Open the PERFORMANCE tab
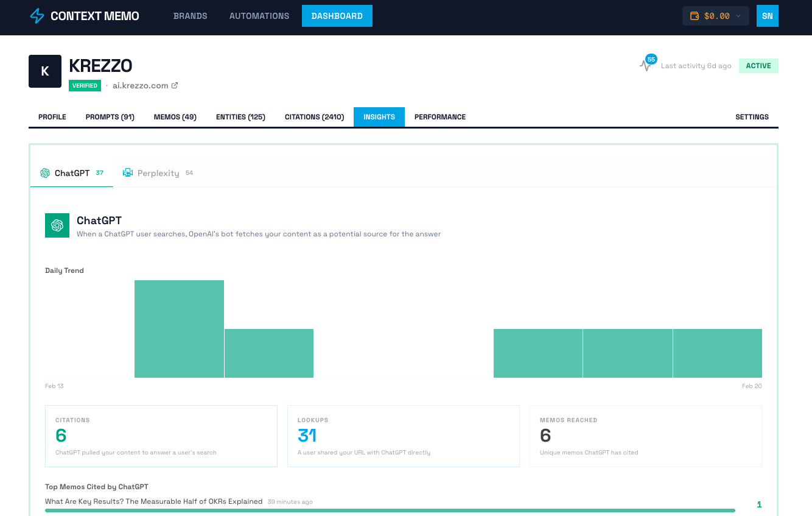The height and width of the screenshot is (516, 812). (439, 117)
